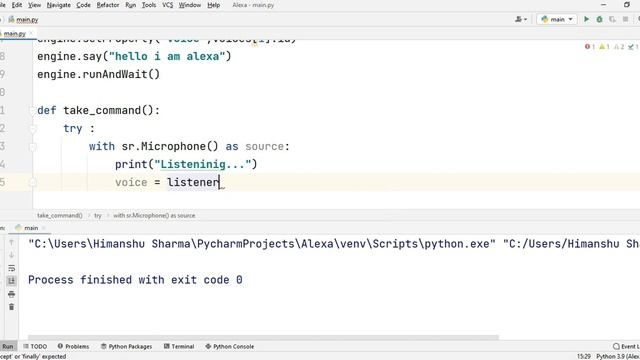Run the main configuration with the green play icon
The image size is (640, 360).
(587, 19)
